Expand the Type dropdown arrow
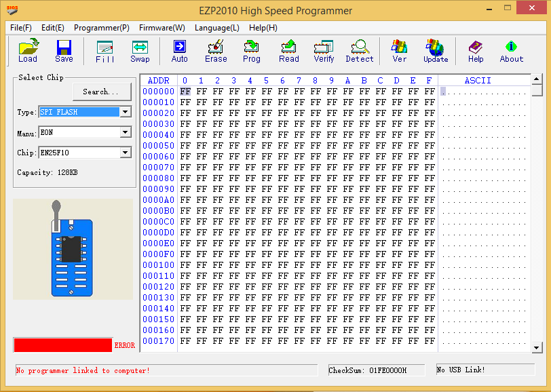The width and height of the screenshot is (551, 392). tap(126, 112)
